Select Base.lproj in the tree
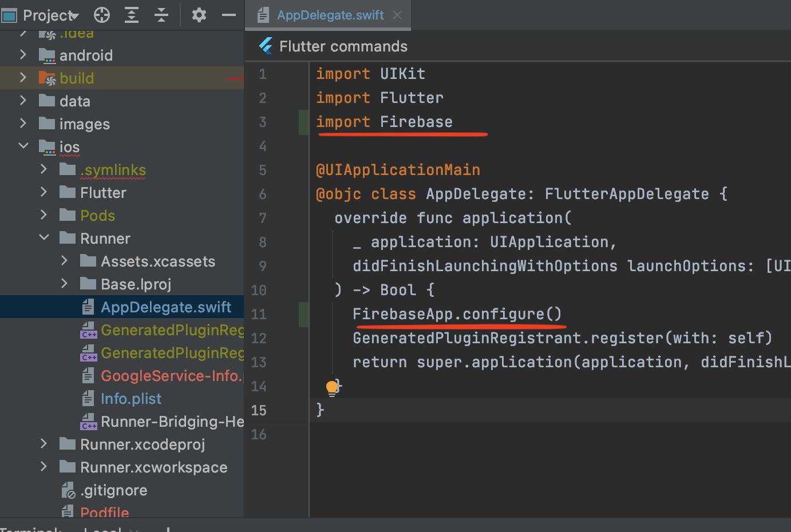The image size is (791, 532). [x=136, y=284]
